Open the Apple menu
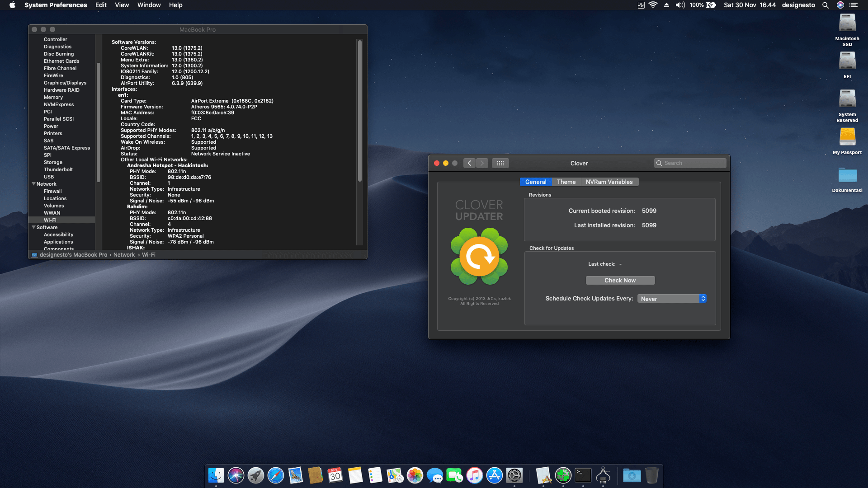Screen dimensions: 868x488 [x=12, y=5]
